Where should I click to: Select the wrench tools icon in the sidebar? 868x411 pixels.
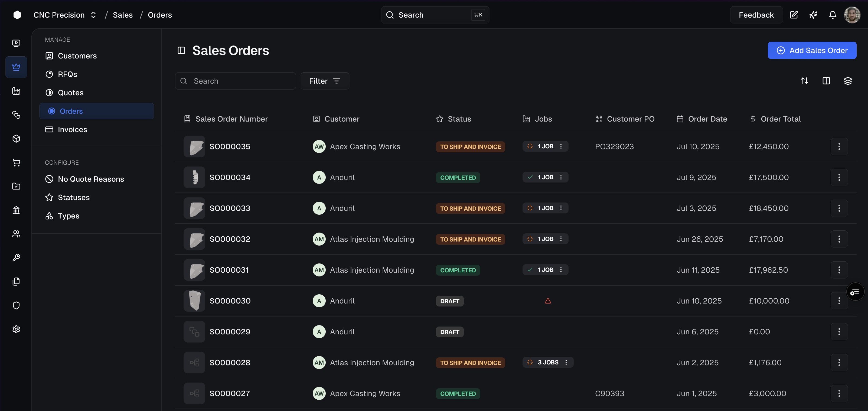click(16, 257)
